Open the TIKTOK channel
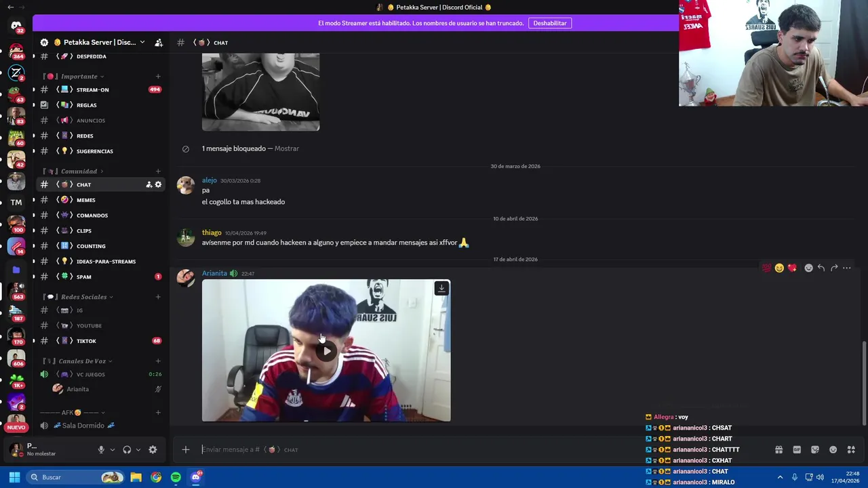Image resolution: width=868 pixels, height=488 pixels. click(100, 341)
